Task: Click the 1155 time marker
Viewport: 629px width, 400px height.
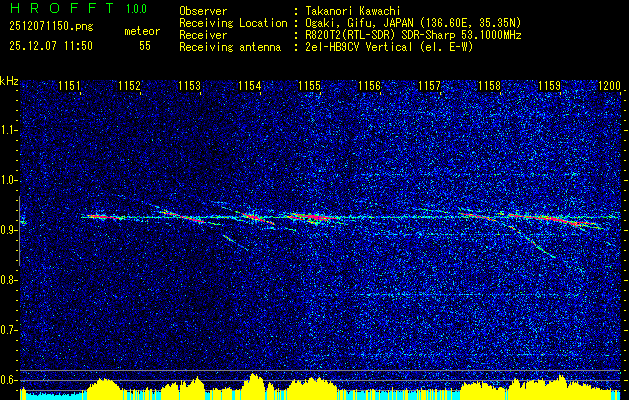Action: coord(310,86)
